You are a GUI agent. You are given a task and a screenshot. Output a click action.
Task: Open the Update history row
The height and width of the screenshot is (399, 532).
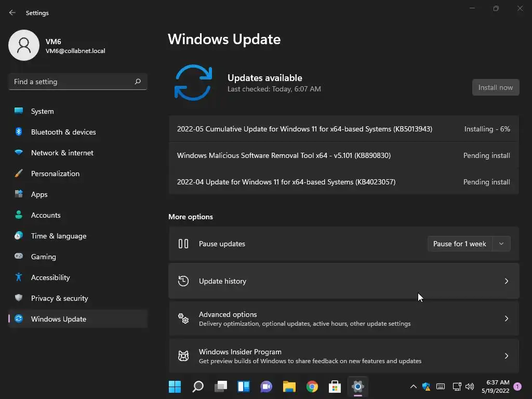pos(344,281)
